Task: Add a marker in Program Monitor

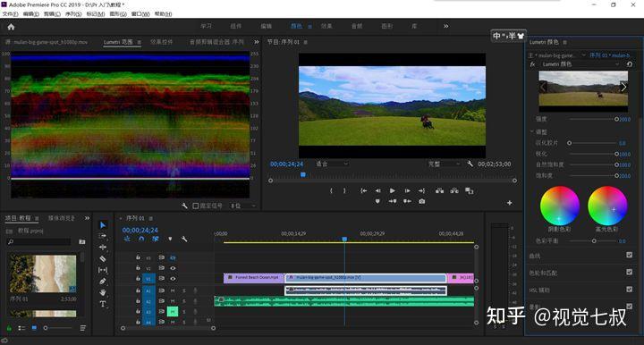Action: [377, 201]
